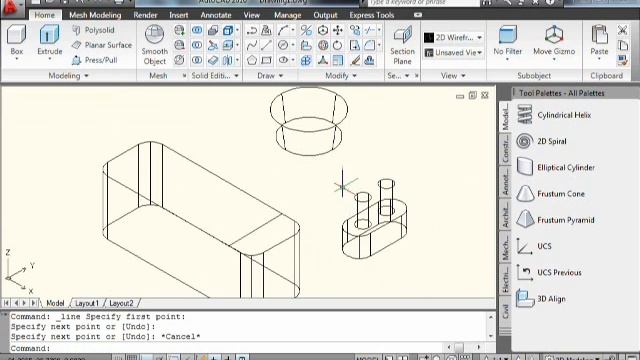Insert Elliptical Cylinder from tool palette

click(556, 167)
